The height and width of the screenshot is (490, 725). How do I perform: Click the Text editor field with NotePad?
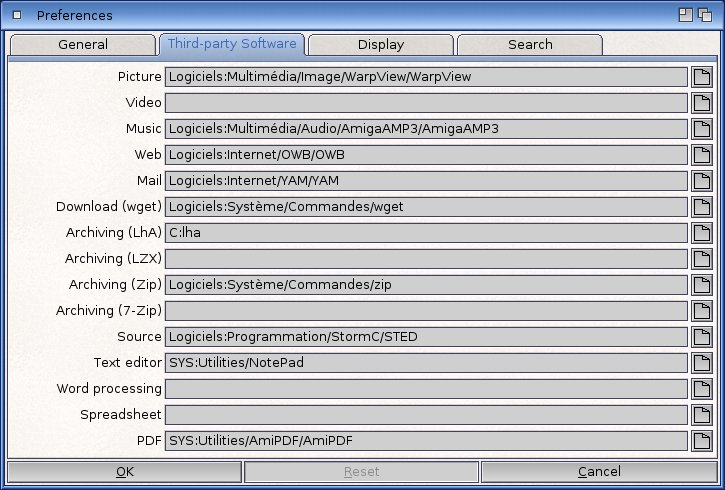[426, 363]
